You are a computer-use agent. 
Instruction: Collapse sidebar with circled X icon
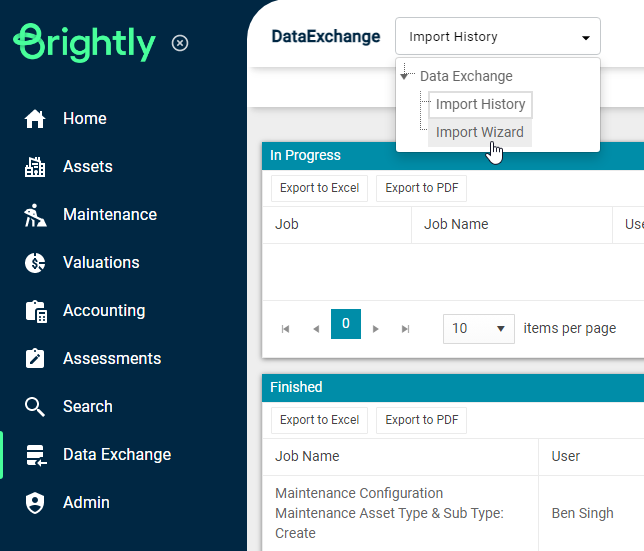[x=180, y=43]
